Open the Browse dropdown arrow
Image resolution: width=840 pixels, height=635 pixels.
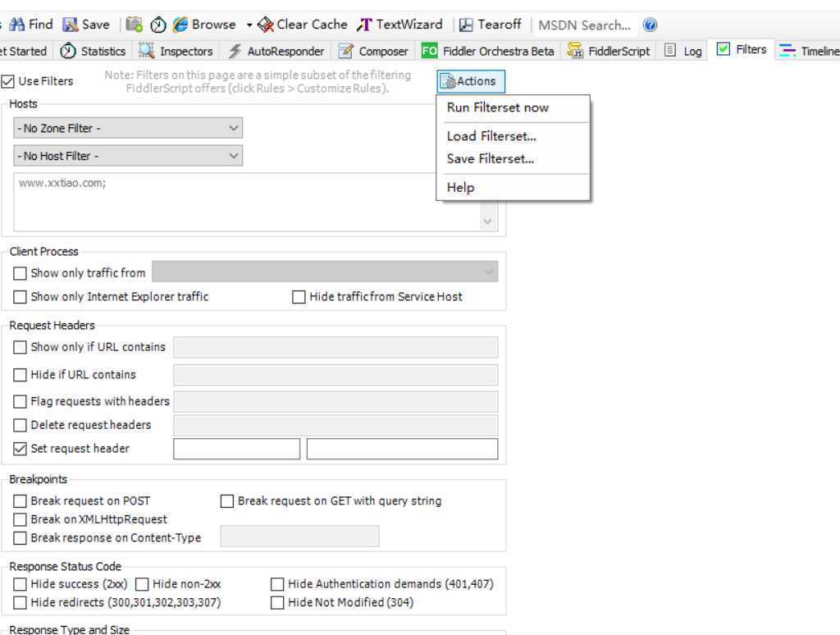tap(249, 25)
